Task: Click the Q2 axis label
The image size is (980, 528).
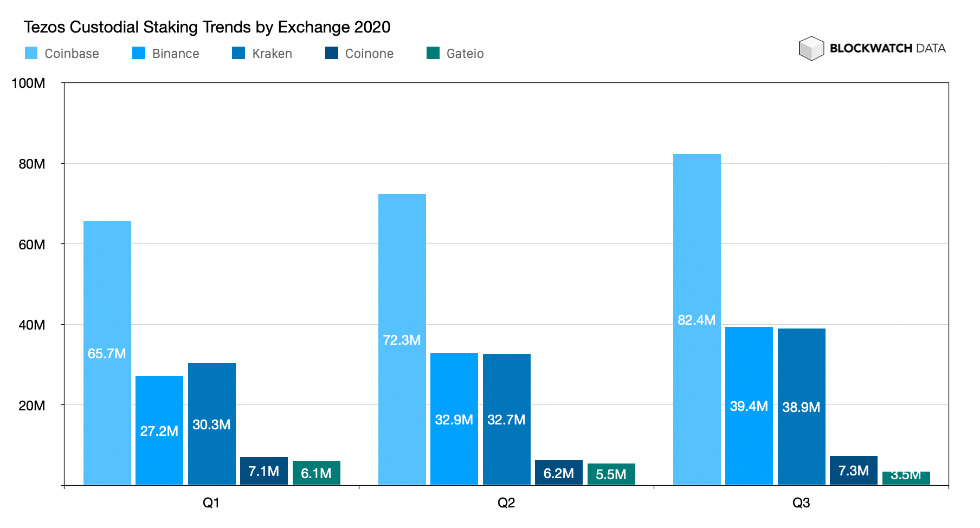Action: click(506, 503)
